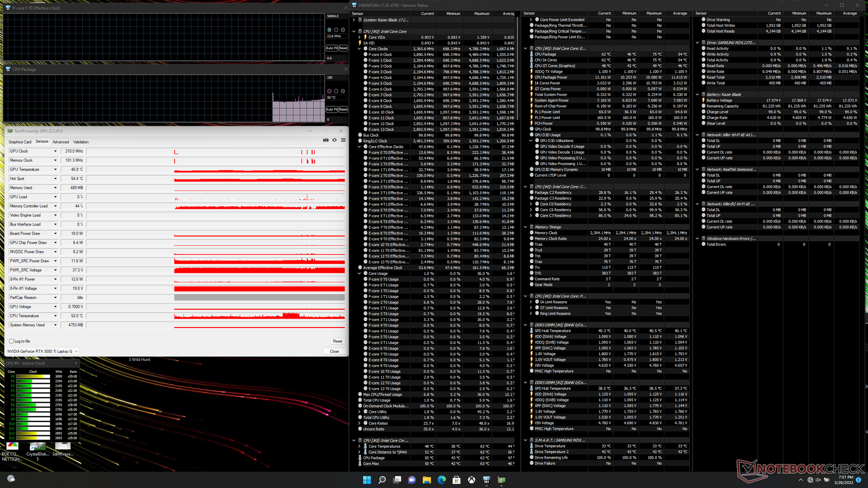Click P0 core bar in Active Clock window
The height and width of the screenshot is (488, 868).
33,376
